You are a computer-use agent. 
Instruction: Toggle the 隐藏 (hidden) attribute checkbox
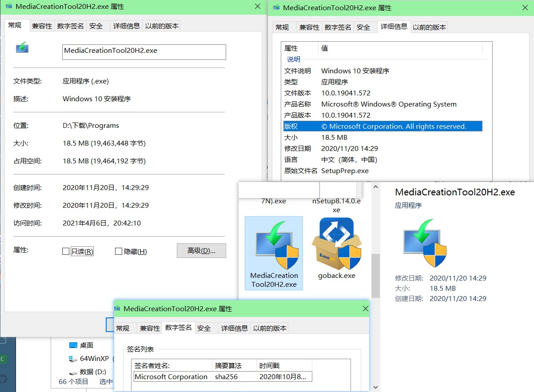click(x=119, y=251)
